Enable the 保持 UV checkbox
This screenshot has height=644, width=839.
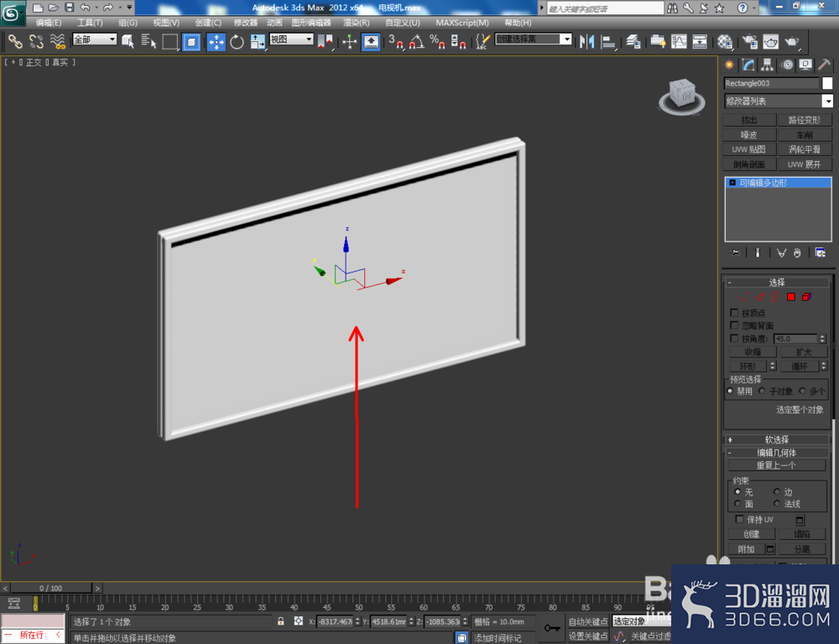[x=739, y=519]
